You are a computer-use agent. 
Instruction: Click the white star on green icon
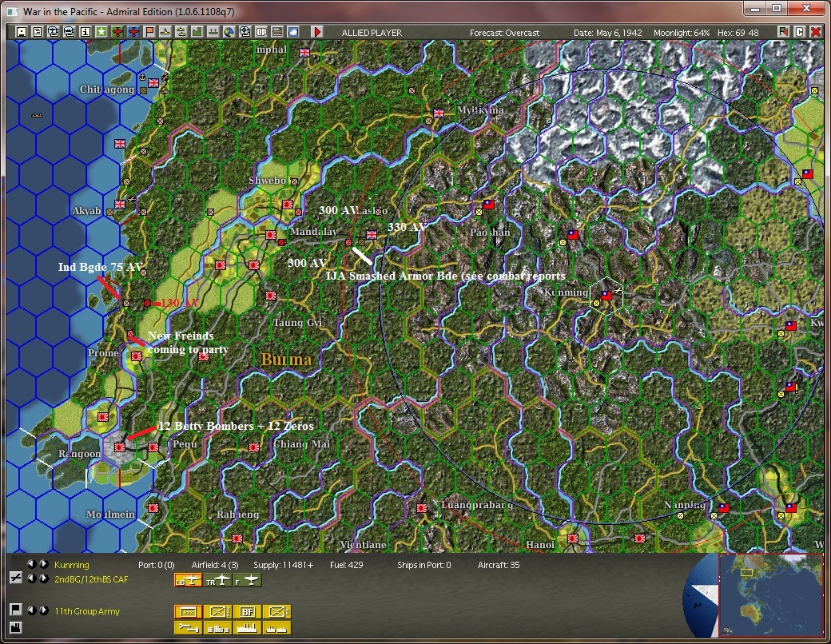click(101, 32)
